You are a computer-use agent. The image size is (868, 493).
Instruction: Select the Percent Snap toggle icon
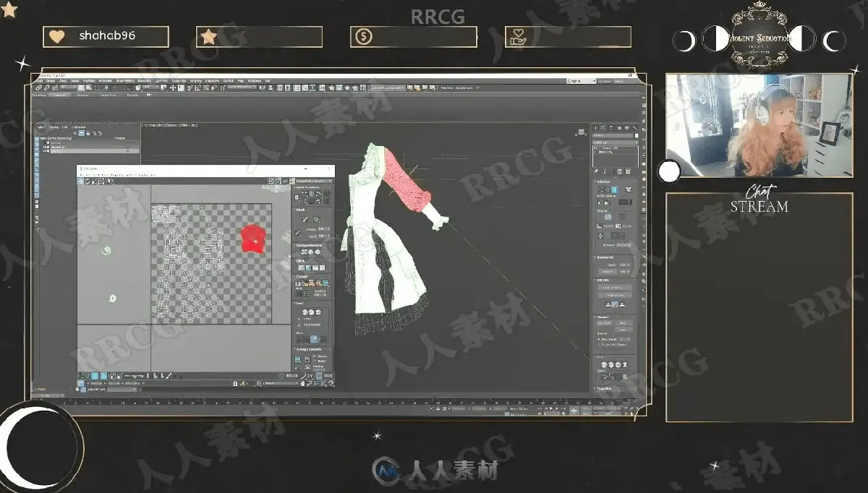[206, 87]
